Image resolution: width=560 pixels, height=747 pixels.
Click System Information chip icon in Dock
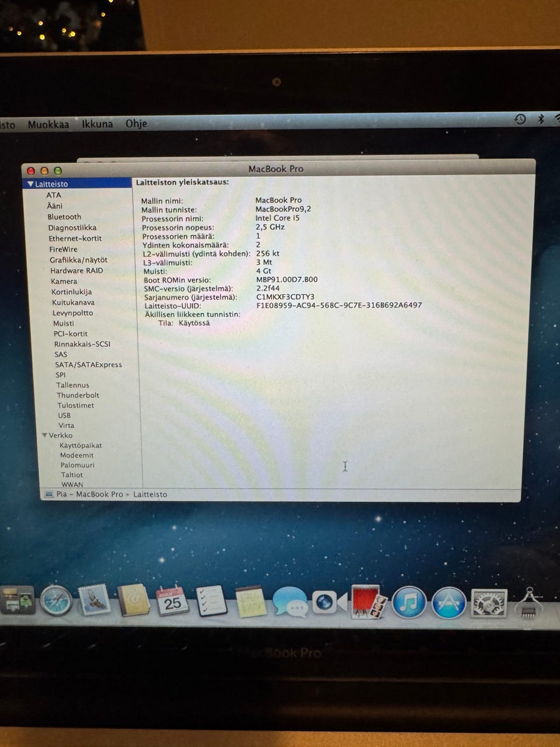(x=528, y=603)
